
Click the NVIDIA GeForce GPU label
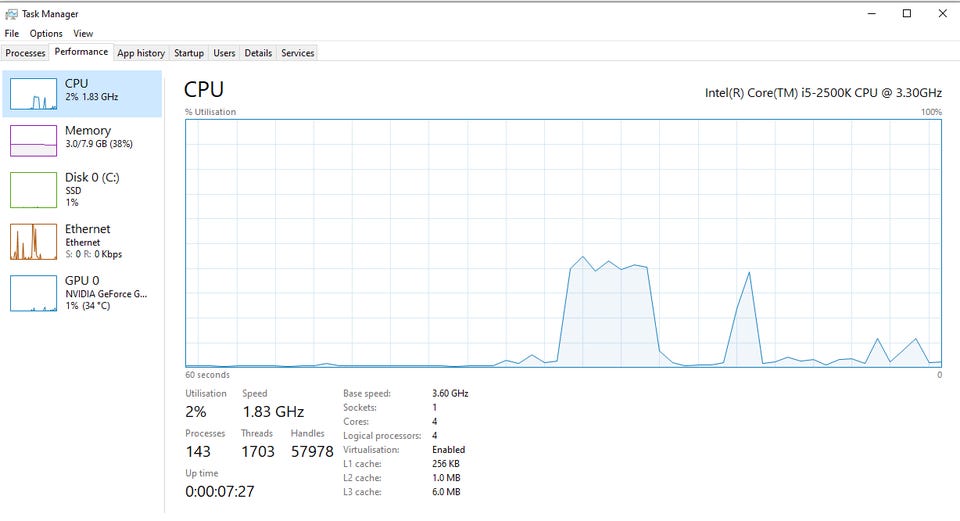click(x=106, y=294)
